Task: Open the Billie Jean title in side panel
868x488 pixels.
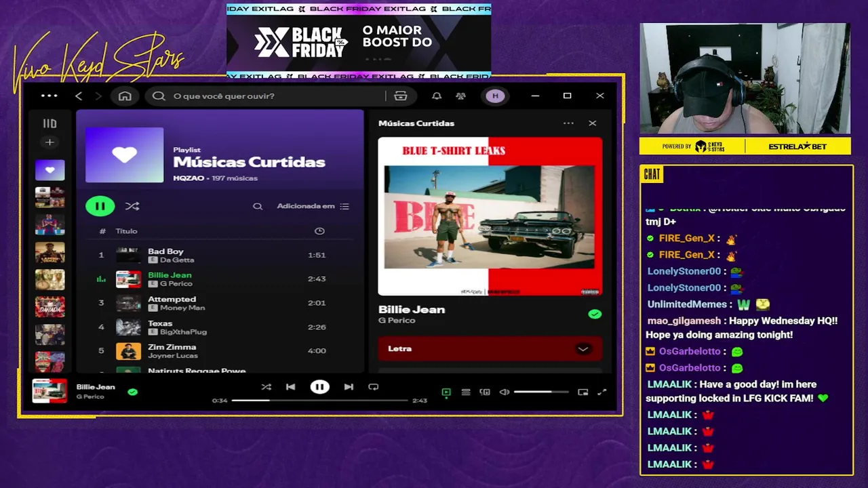Action: point(412,309)
